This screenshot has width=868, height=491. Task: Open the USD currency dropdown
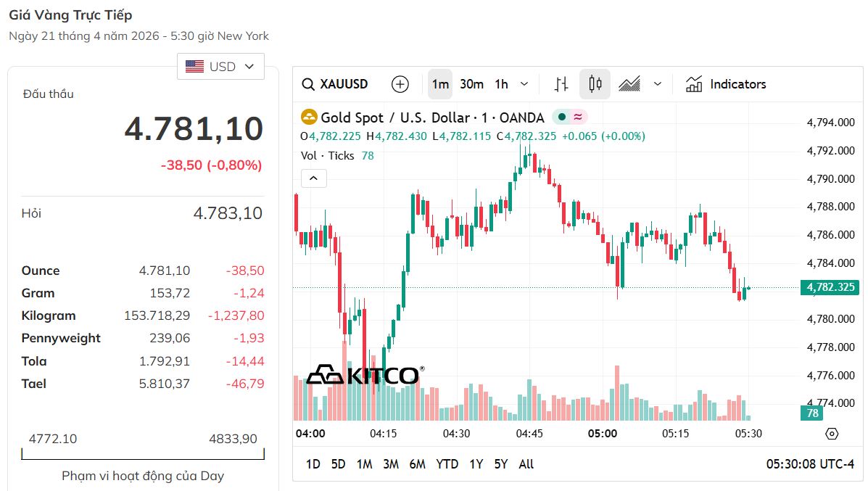(x=220, y=67)
